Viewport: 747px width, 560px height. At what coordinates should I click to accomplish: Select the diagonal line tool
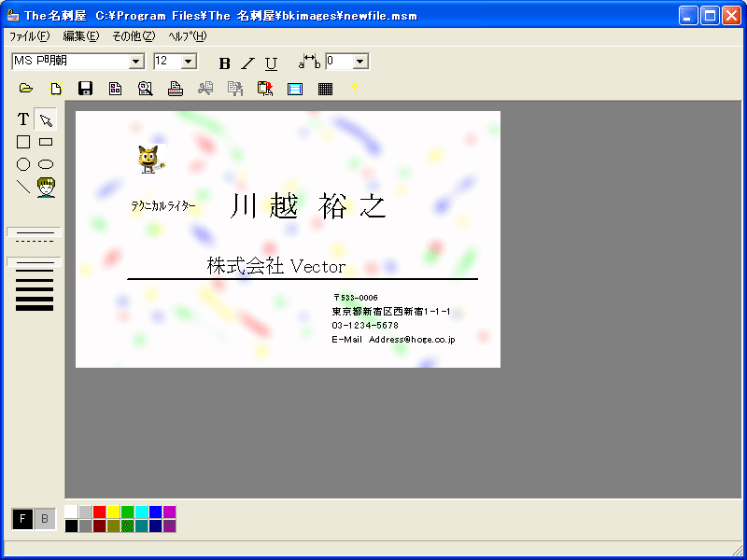22,187
